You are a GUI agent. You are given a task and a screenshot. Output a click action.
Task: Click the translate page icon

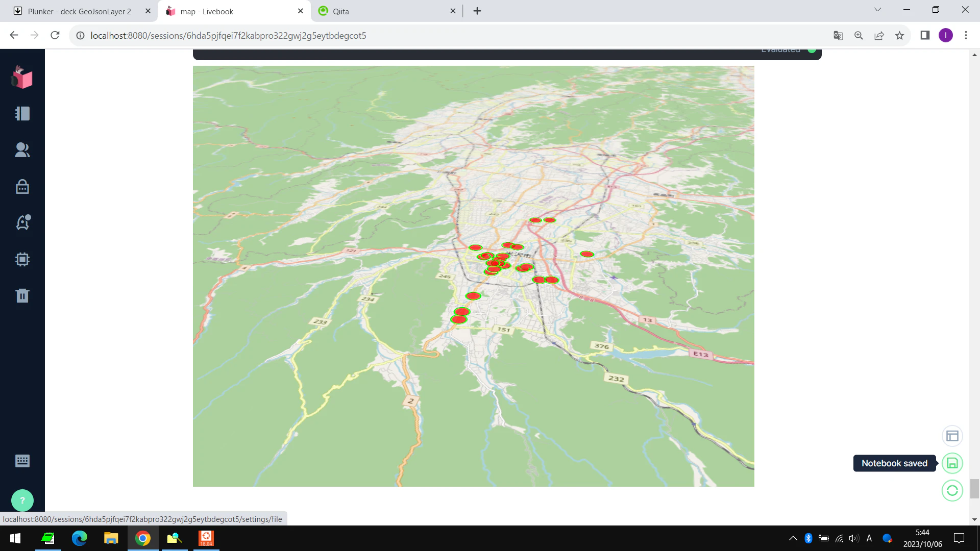pos(838,35)
